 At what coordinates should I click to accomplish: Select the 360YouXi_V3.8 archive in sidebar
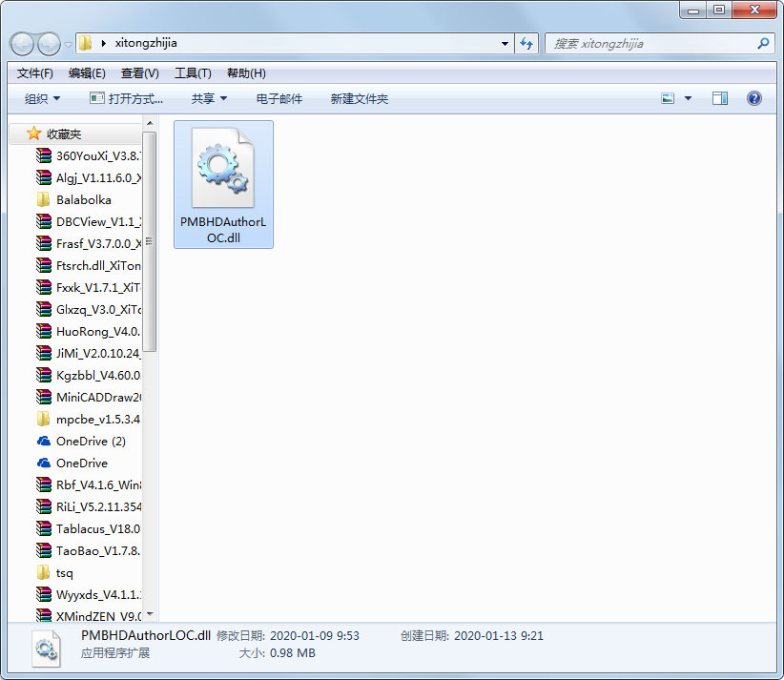(88, 156)
